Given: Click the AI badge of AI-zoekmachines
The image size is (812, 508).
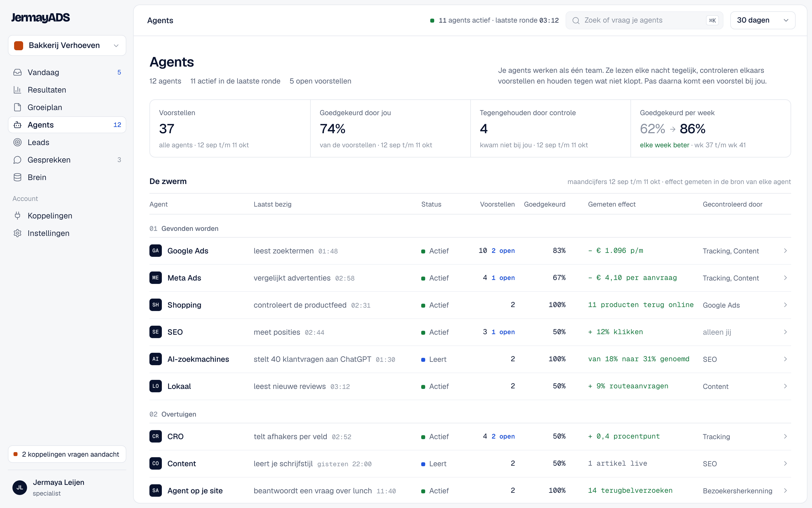Looking at the screenshot, I should (x=155, y=359).
